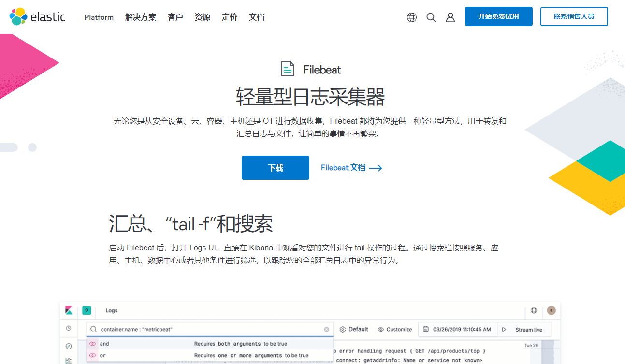Click the eye icon beside Customize
The height and width of the screenshot is (364, 625).
(x=380, y=329)
